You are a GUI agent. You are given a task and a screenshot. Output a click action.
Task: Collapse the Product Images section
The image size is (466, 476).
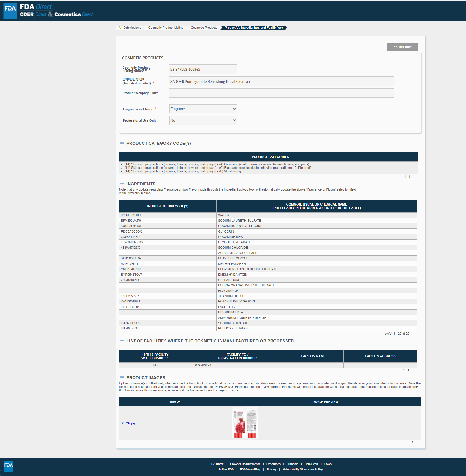(122, 378)
